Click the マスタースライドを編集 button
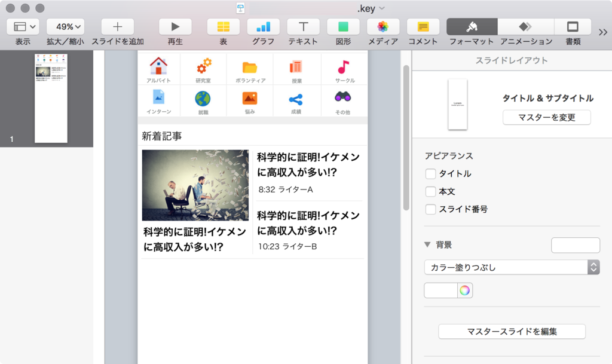This screenshot has height=364, width=612. coord(512,331)
